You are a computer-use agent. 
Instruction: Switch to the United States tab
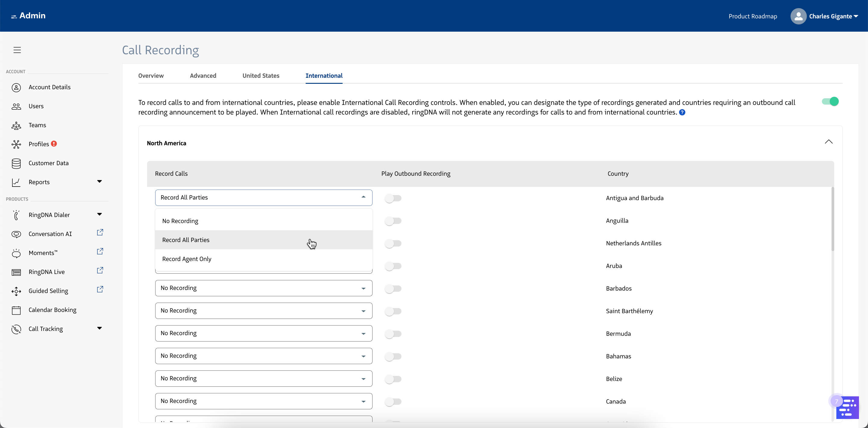point(261,76)
